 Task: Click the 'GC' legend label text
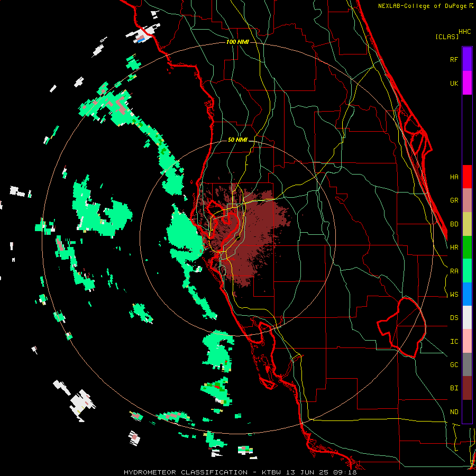coord(454,365)
